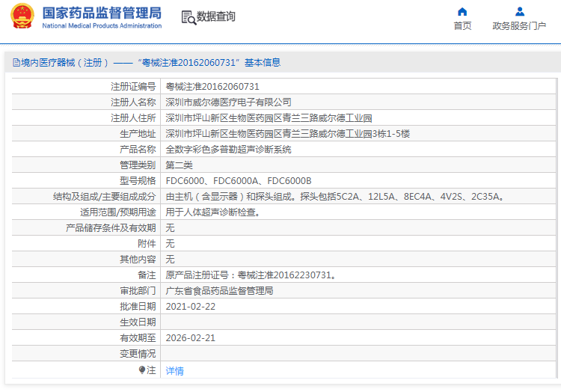Click the 适用范围/预期用途 label

[x=118, y=212]
